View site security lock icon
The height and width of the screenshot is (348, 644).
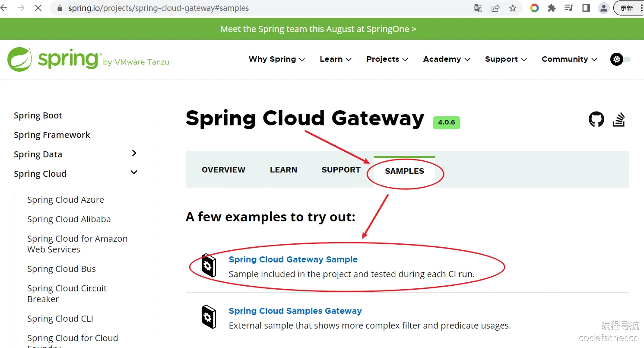pyautogui.click(x=60, y=8)
